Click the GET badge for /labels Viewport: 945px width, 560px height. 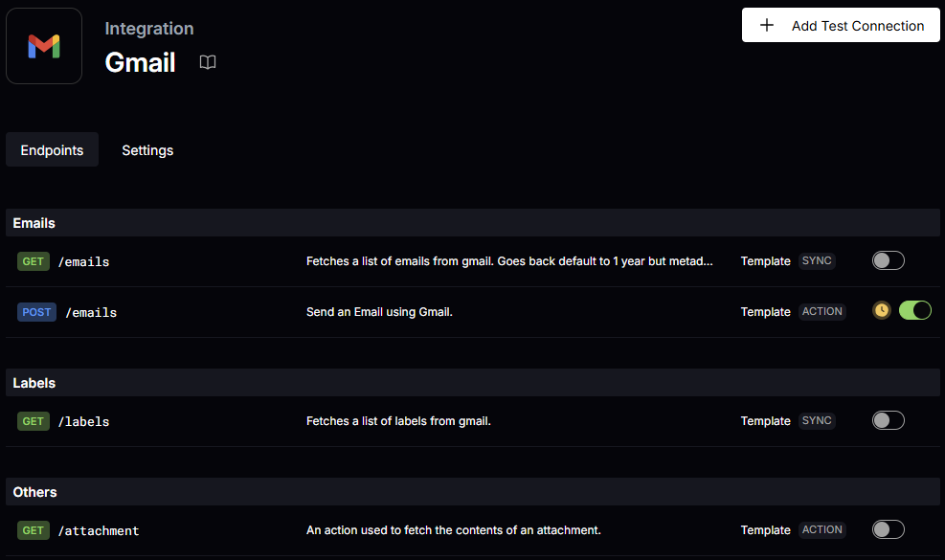34,421
